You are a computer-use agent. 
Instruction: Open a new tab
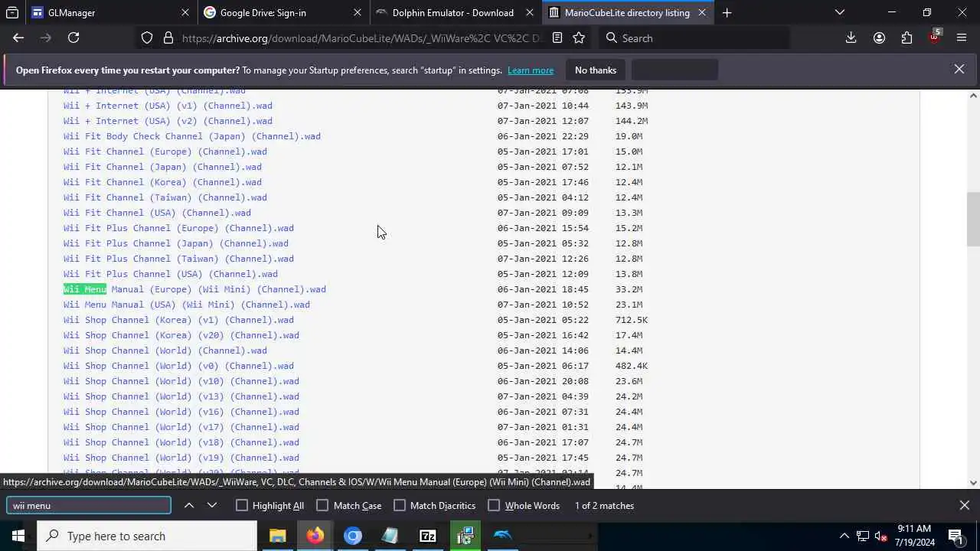click(x=727, y=12)
